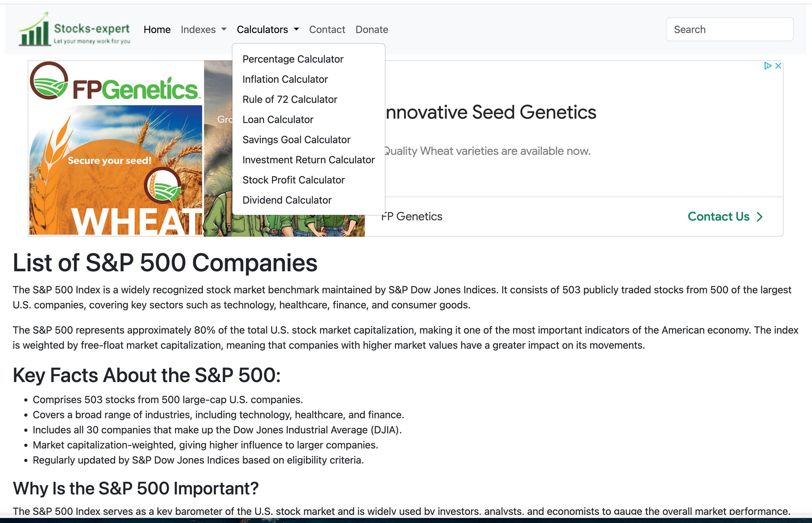Open the Percentage Calculator
This screenshot has width=812, height=523.
(x=293, y=59)
